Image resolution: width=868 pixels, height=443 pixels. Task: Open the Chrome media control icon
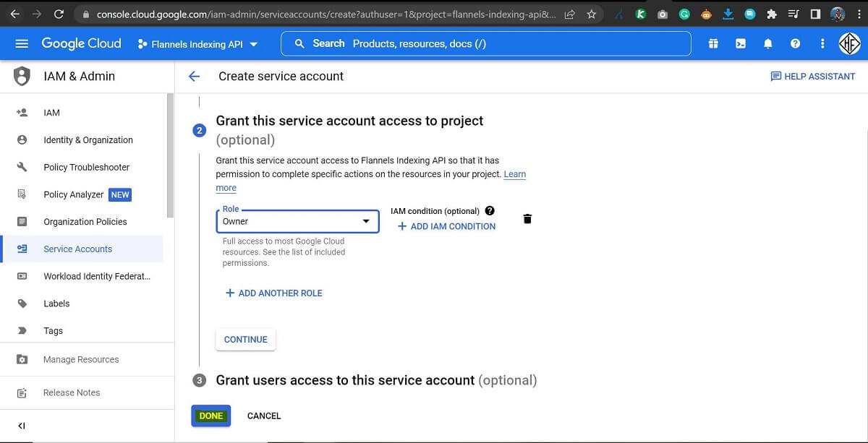click(793, 14)
